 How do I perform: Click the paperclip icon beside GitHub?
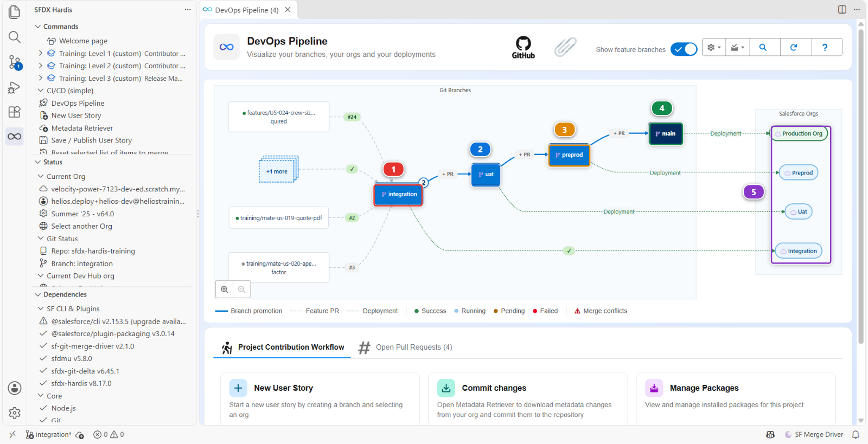[565, 47]
